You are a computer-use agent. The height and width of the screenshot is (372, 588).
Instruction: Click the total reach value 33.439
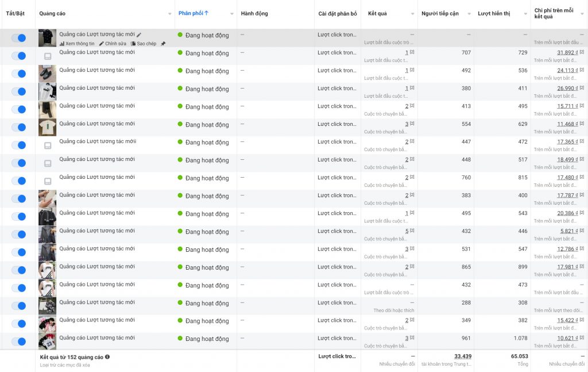coord(463,356)
